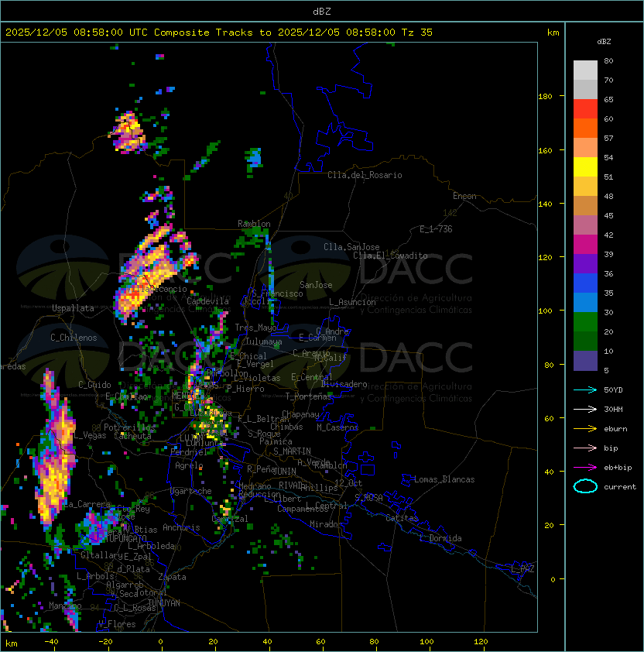Click the 'L_PAZ' place label
This screenshot has width=644, height=652.
[x=522, y=569]
